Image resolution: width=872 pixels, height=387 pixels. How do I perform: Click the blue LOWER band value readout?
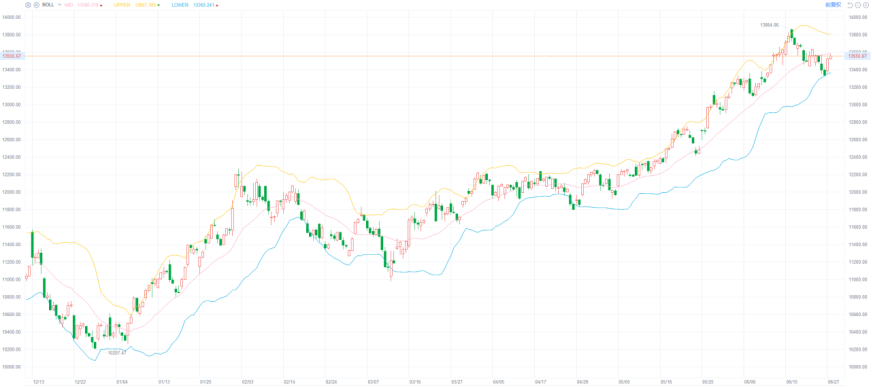pos(194,5)
